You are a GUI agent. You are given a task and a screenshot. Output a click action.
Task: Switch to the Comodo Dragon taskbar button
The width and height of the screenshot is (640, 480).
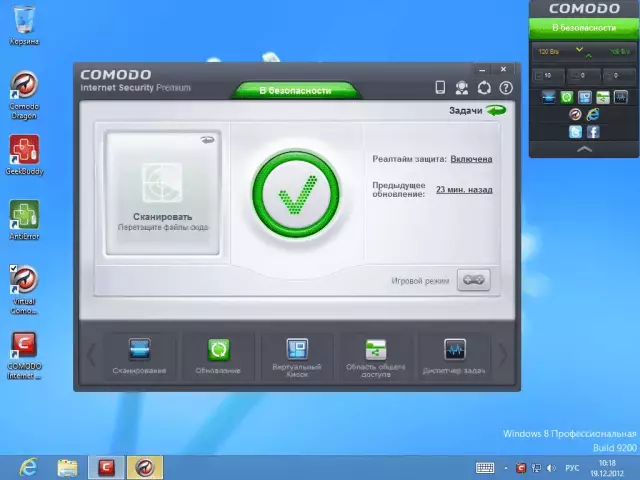pyautogui.click(x=145, y=468)
